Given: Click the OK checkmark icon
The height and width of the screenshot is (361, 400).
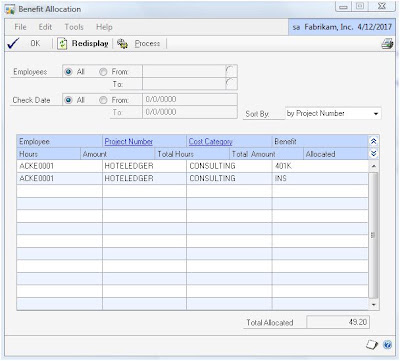Looking at the screenshot, I should point(13,43).
